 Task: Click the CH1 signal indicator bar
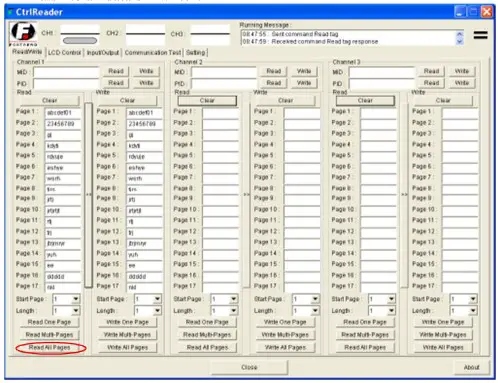coord(80,41)
